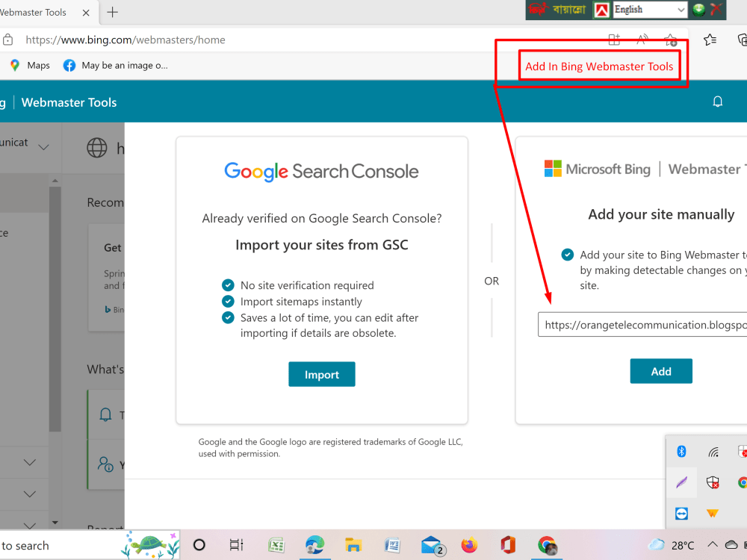The width and height of the screenshot is (747, 560).
Task: Click the sidebar scrollbar up arrow
Action: click(x=55, y=181)
